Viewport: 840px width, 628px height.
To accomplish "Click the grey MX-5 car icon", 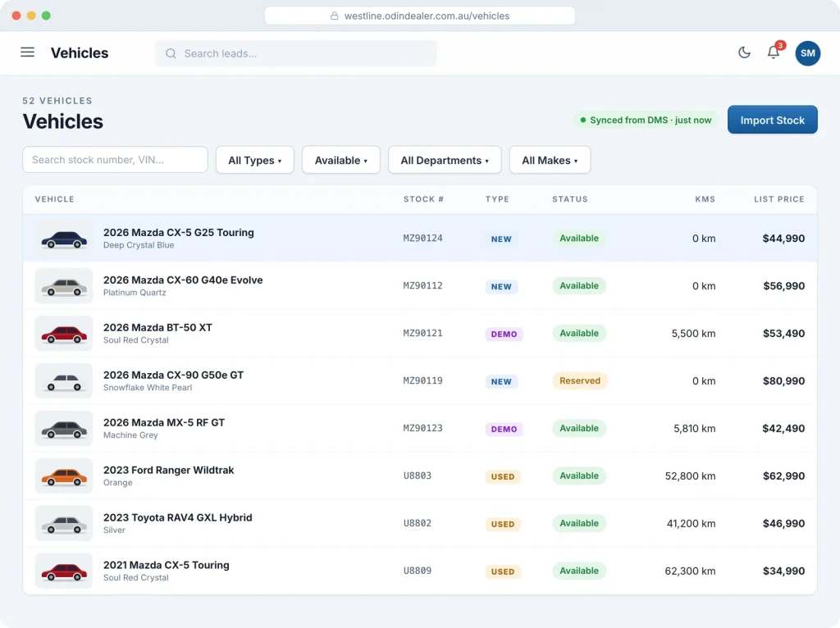I will [64, 429].
